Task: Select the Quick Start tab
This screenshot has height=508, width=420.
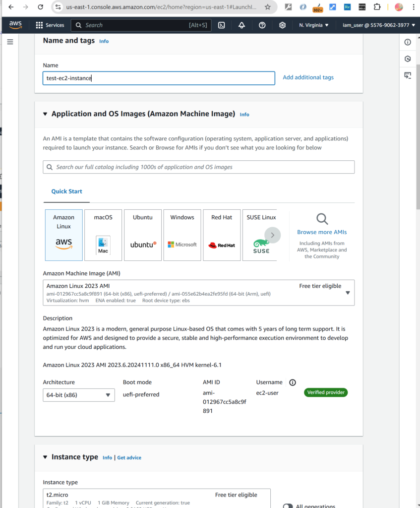Action: [x=67, y=191]
